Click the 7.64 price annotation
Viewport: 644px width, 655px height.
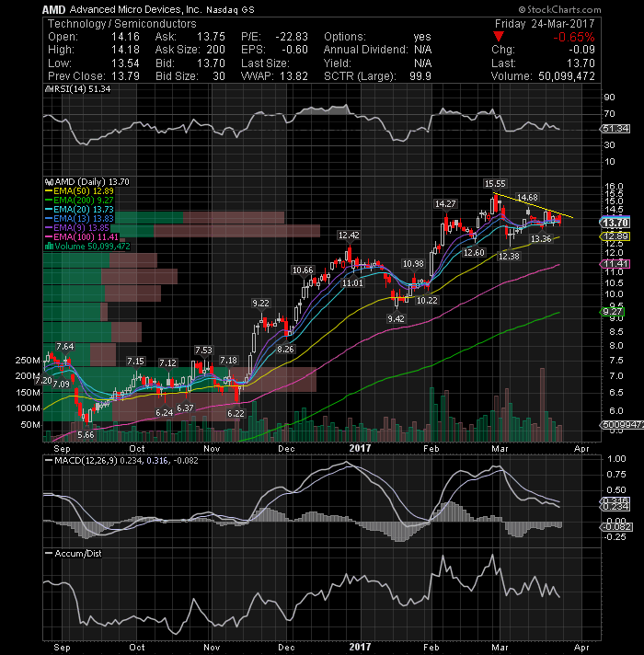64,347
